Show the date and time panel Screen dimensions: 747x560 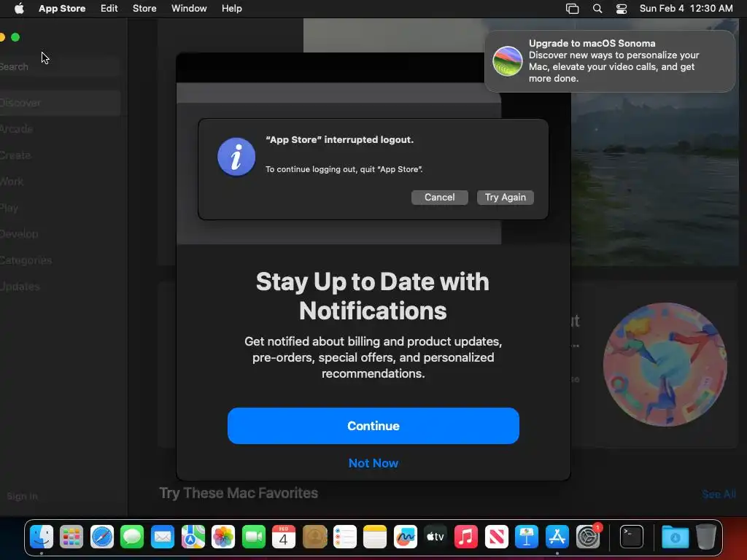[x=686, y=9]
